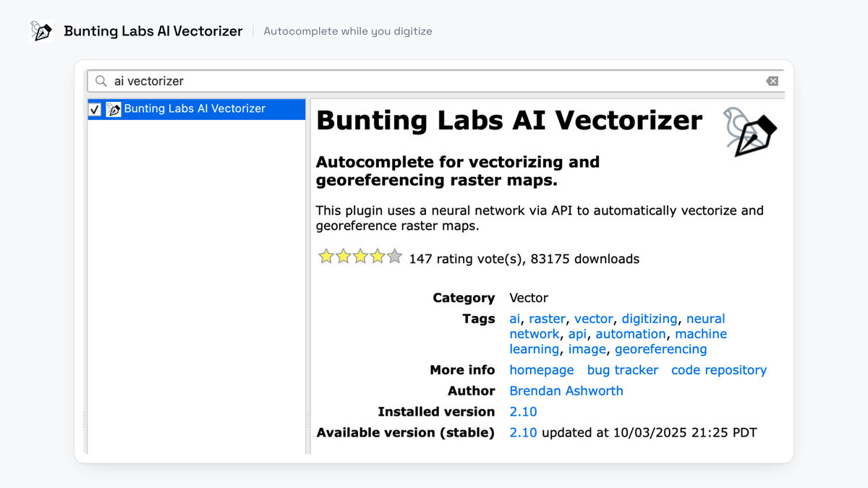This screenshot has height=488, width=868.
Task: Click the 'Category' label
Action: (464, 298)
